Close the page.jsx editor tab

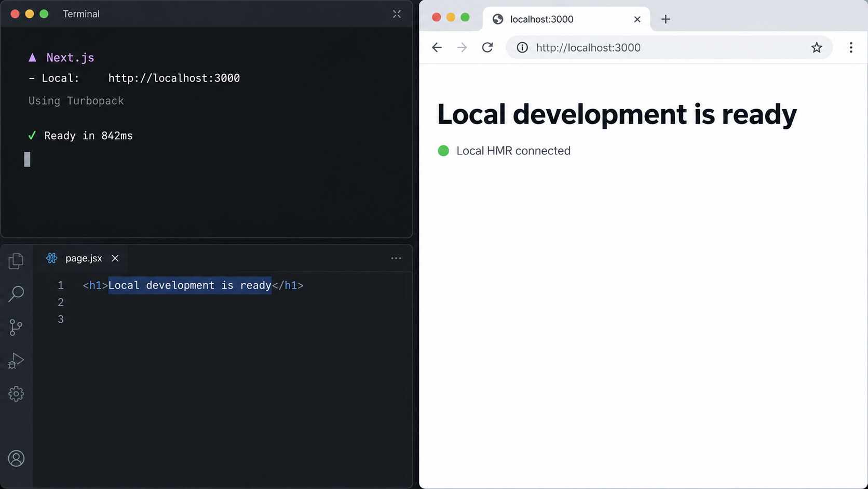pos(115,258)
